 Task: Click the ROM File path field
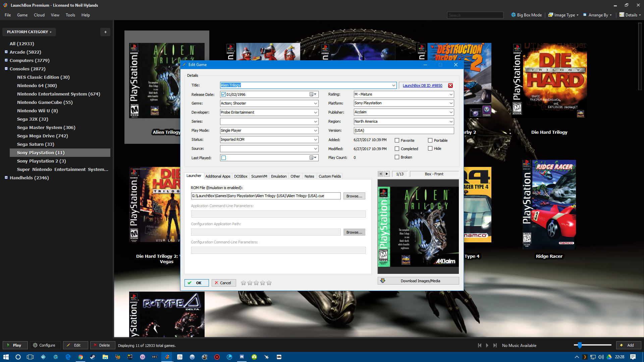tap(266, 196)
